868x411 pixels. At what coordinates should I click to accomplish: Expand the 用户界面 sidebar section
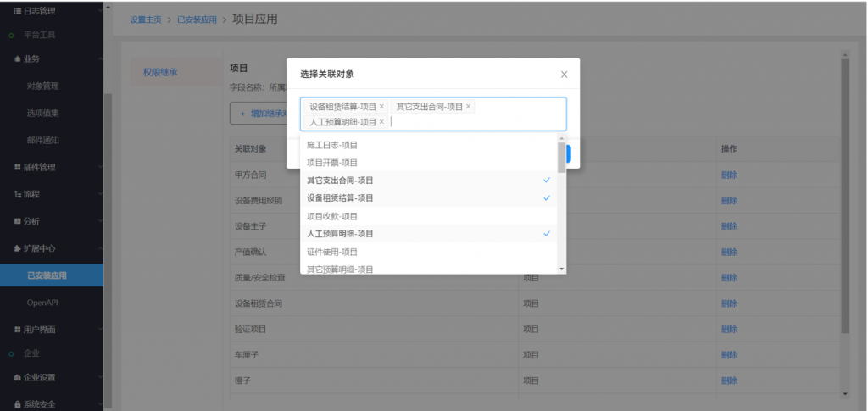(x=100, y=329)
